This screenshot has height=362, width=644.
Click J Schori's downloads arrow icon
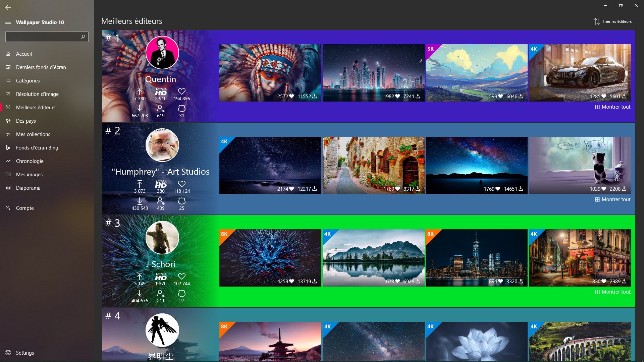[x=140, y=293]
